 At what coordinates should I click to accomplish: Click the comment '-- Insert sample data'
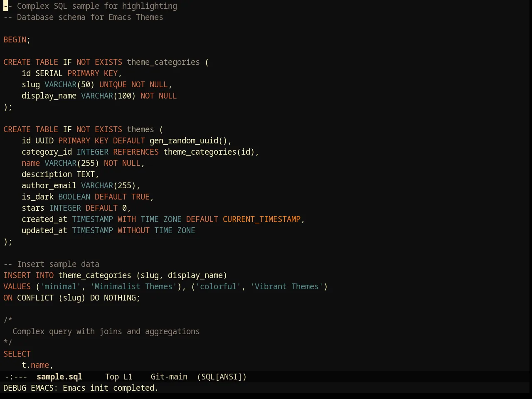point(51,264)
